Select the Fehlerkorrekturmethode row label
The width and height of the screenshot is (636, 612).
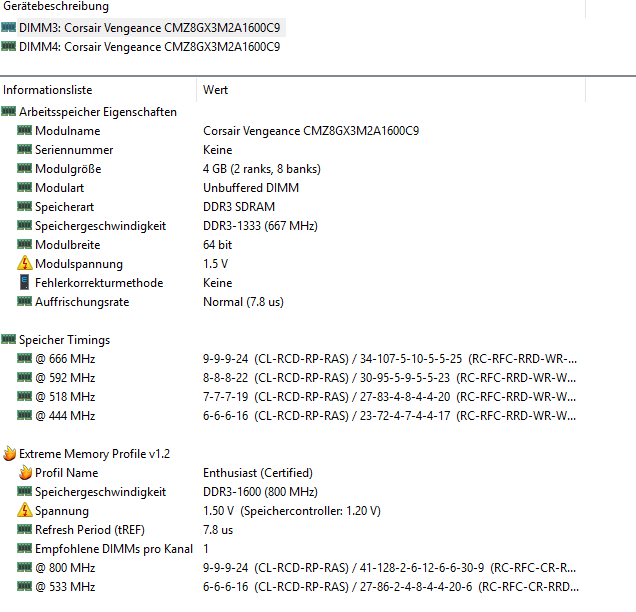[99, 283]
